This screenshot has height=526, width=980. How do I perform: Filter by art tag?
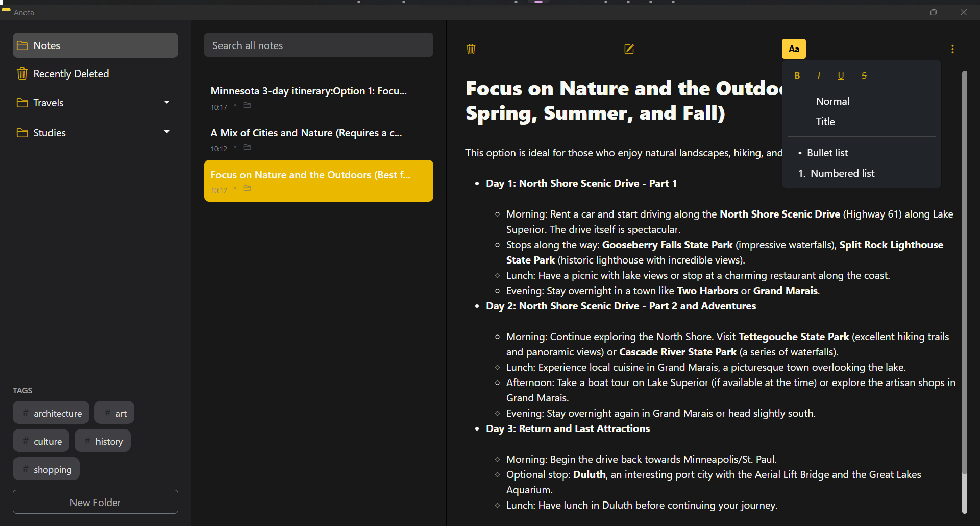[114, 413]
